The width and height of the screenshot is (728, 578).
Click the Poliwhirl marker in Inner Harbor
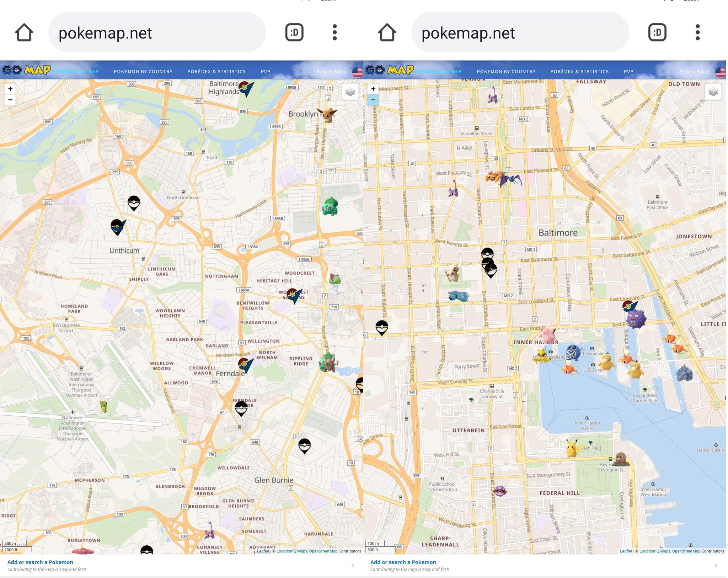pos(573,352)
